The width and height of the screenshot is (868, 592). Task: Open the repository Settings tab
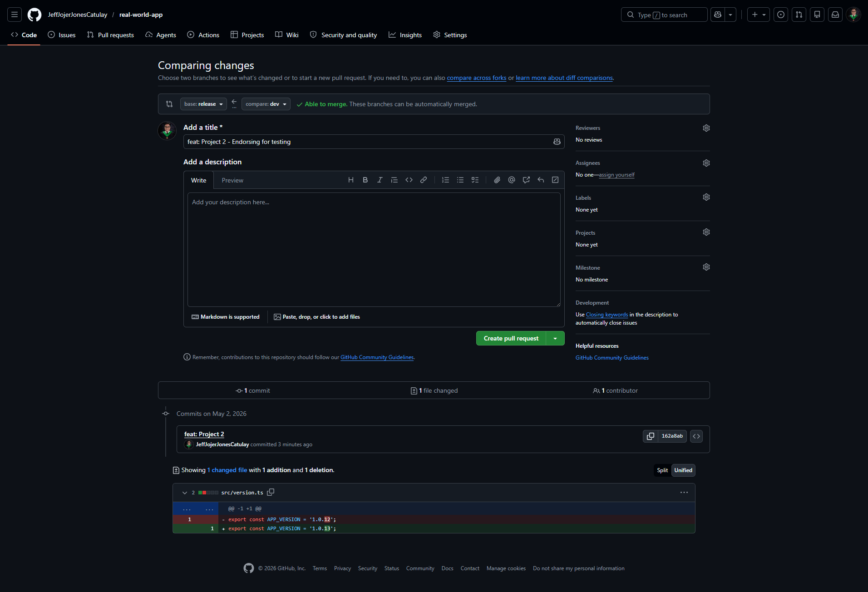pos(450,35)
